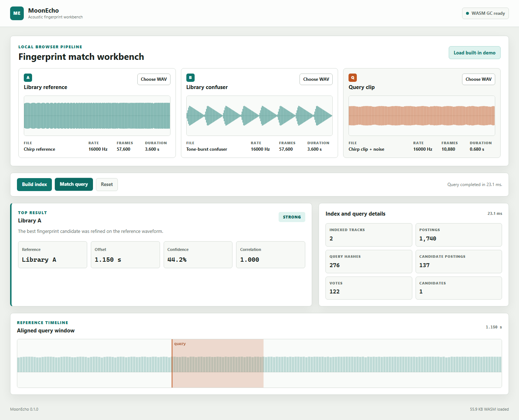Click the Index and query details heading
This screenshot has height=420, width=519.
355,214
